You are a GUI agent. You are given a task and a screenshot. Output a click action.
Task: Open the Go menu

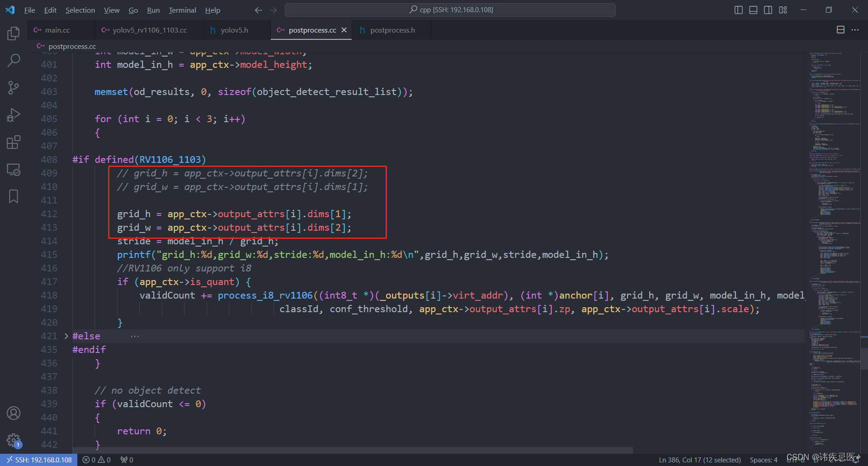point(133,10)
